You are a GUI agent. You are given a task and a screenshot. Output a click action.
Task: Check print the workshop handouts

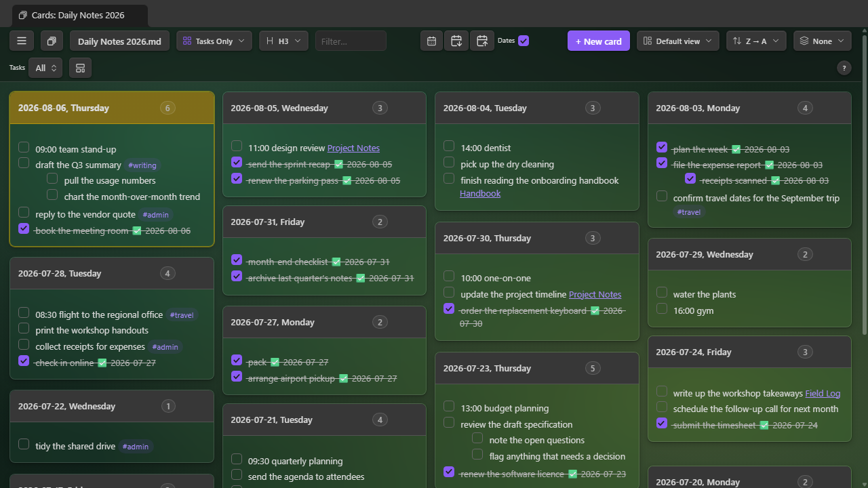pyautogui.click(x=24, y=328)
